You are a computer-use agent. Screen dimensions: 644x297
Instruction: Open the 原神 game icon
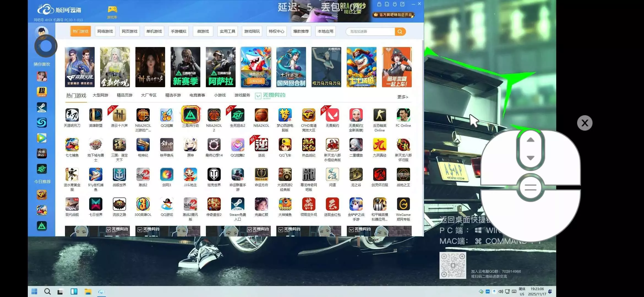(190, 145)
